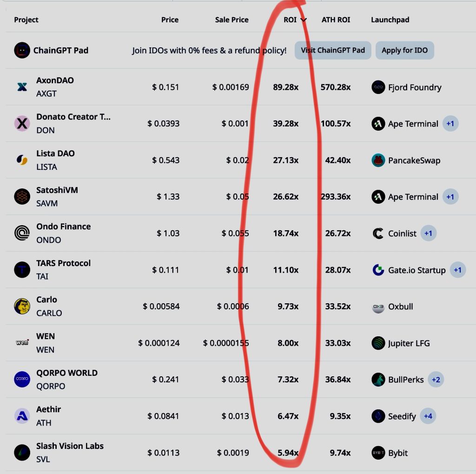Viewport: 476px width, 474px height.
Task: Click the Bybit launchpad logo
Action: pyautogui.click(x=378, y=453)
